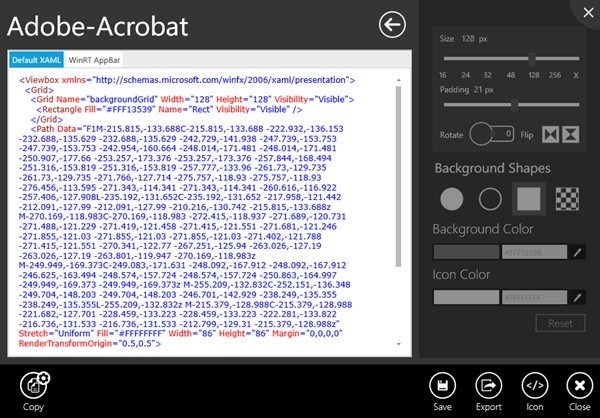Image resolution: width=600 pixels, height=418 pixels.
Task: Copy XAML with the Copy icon
Action: tap(34, 385)
